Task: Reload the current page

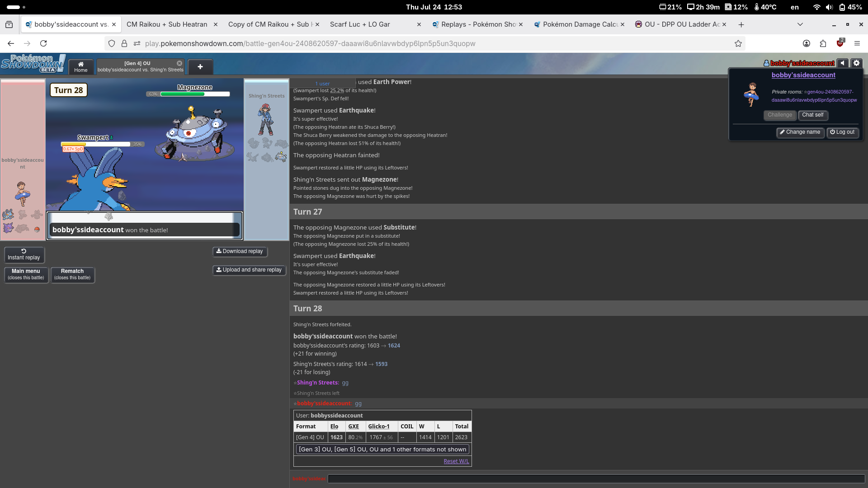Action: click(43, 43)
